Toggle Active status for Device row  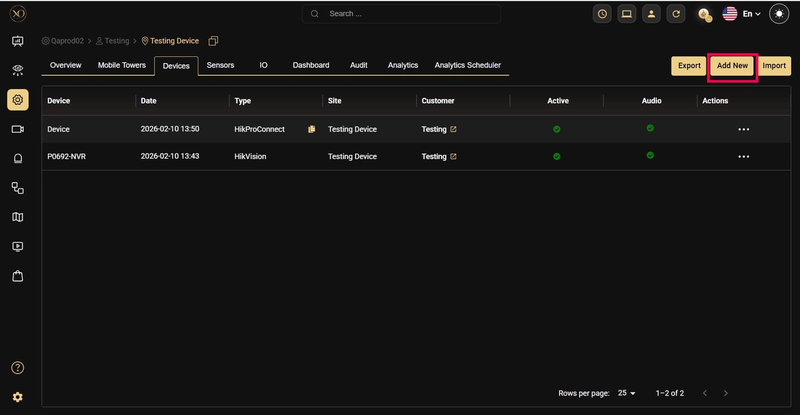point(557,129)
